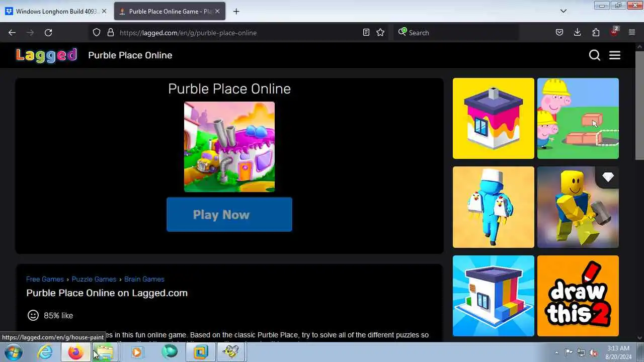
Task: Open the Lagged hamburger menu
Action: (x=615, y=55)
